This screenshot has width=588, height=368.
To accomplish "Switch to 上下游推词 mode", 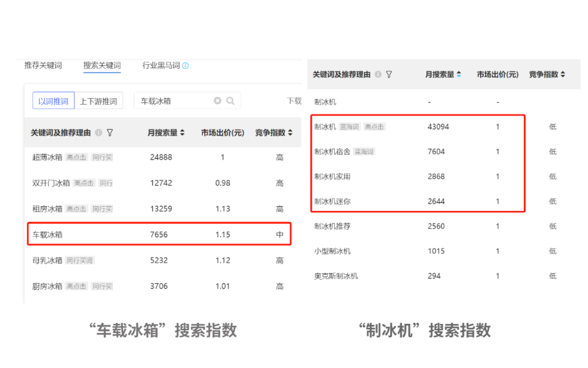I will pyautogui.click(x=98, y=100).
